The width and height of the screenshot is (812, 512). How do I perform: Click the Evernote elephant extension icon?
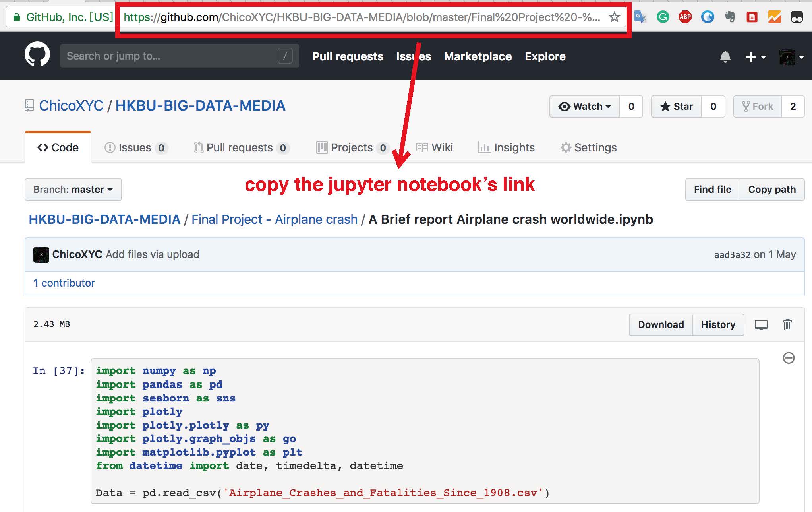coord(730,17)
